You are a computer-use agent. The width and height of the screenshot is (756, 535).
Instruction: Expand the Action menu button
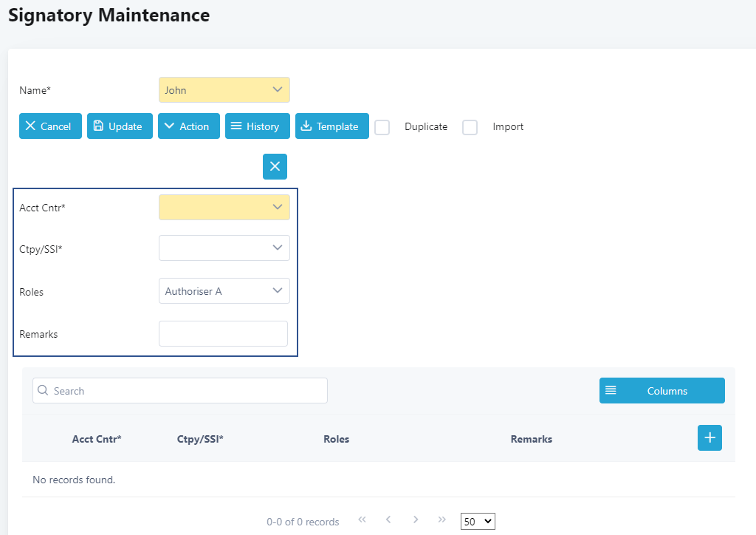pyautogui.click(x=189, y=126)
